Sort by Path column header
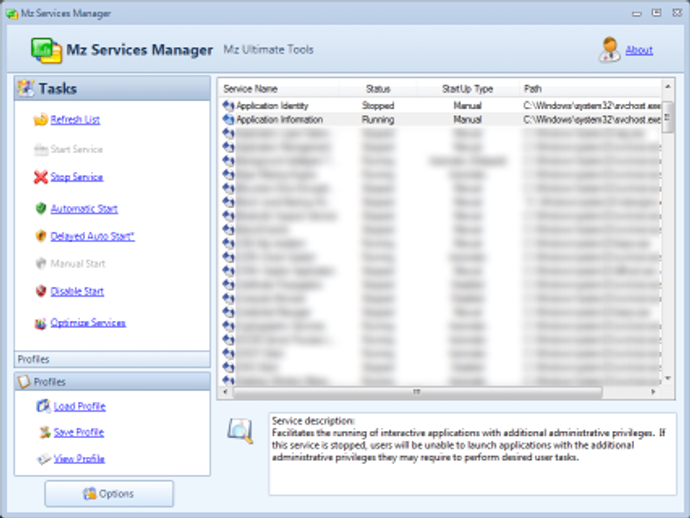The width and height of the screenshot is (690, 518). [590, 89]
